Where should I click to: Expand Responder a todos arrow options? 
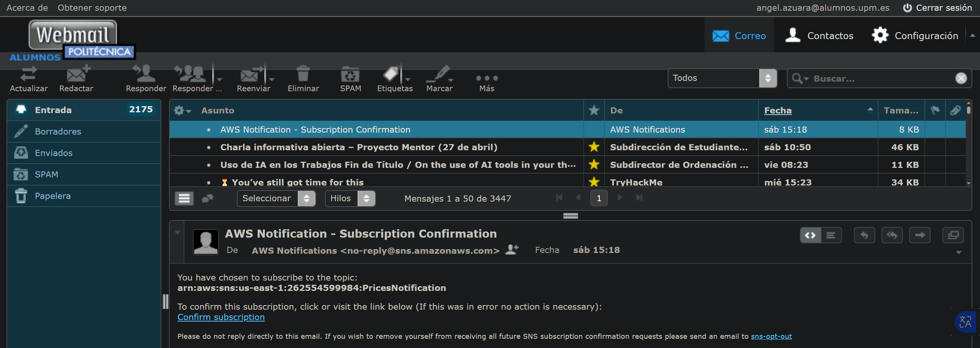(x=220, y=79)
